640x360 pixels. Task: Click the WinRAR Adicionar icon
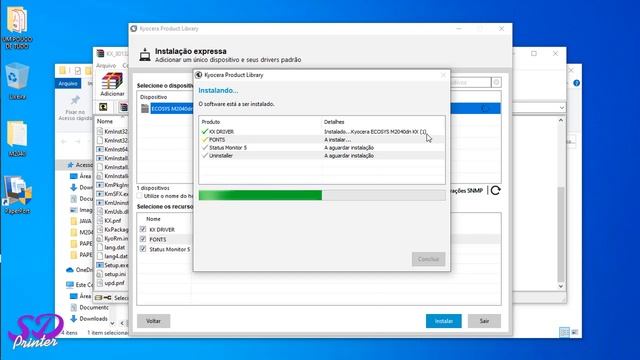coord(112,84)
